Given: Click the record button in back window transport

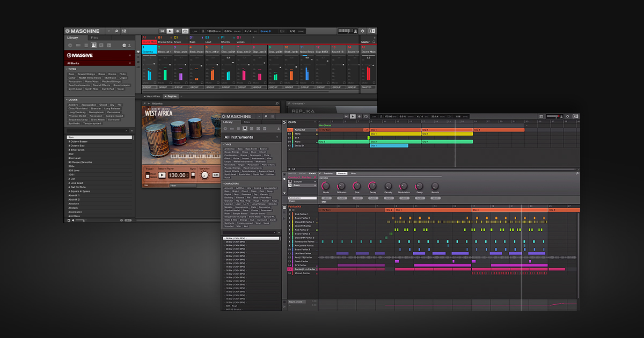Looking at the screenshot, I should click(178, 31).
